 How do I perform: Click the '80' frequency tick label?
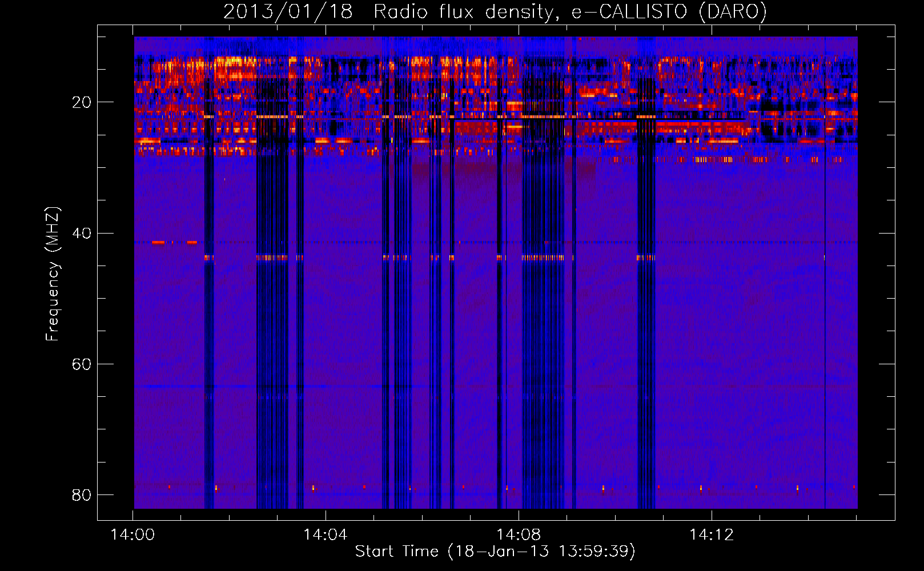(82, 494)
